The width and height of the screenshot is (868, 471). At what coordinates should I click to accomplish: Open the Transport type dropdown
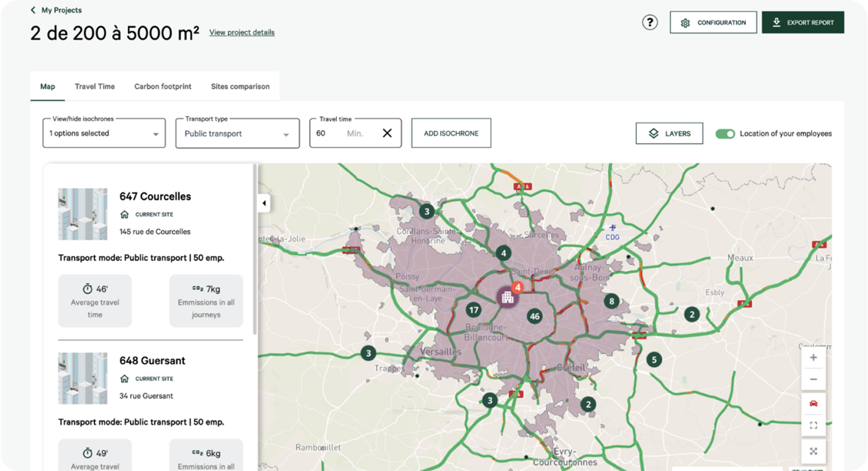tap(237, 134)
